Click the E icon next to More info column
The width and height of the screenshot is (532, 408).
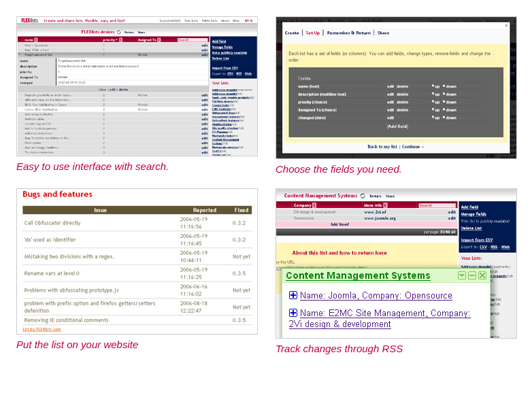tap(386, 205)
